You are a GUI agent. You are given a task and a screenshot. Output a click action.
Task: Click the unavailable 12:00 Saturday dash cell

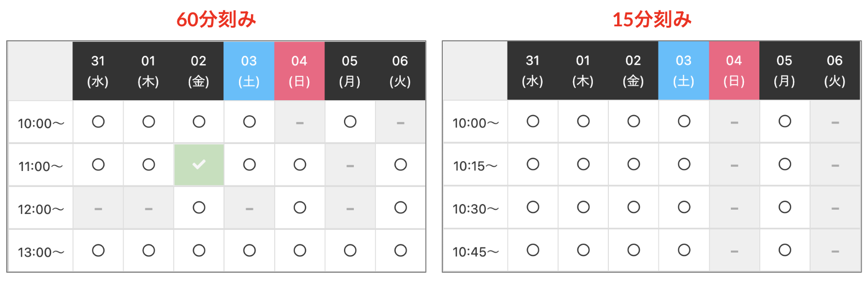[x=249, y=209]
